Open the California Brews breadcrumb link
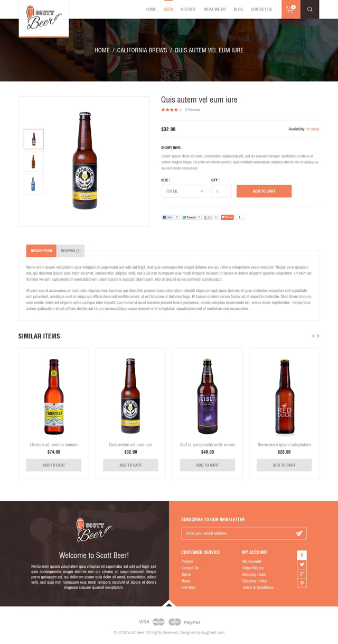Image resolution: width=338 pixels, height=644 pixels. click(142, 50)
